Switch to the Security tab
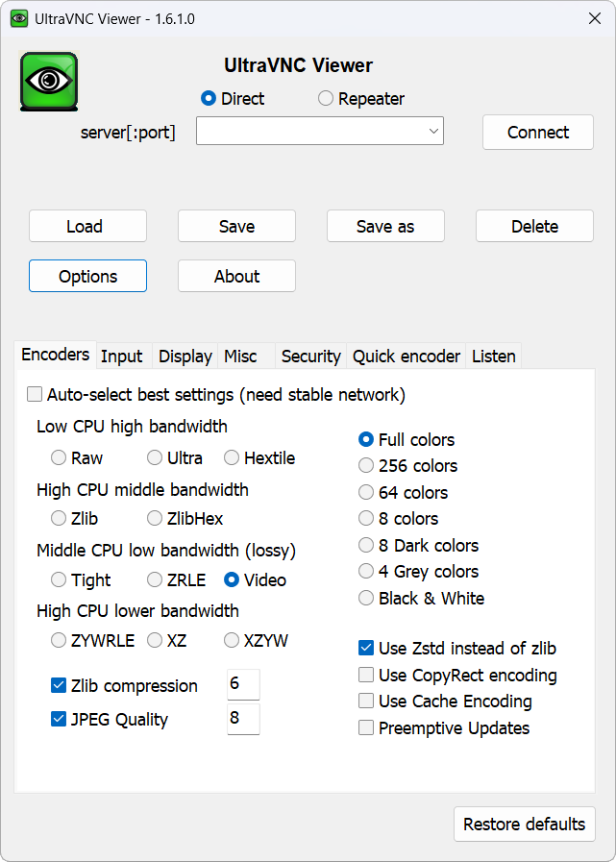Image resolution: width=616 pixels, height=862 pixels. (x=310, y=357)
